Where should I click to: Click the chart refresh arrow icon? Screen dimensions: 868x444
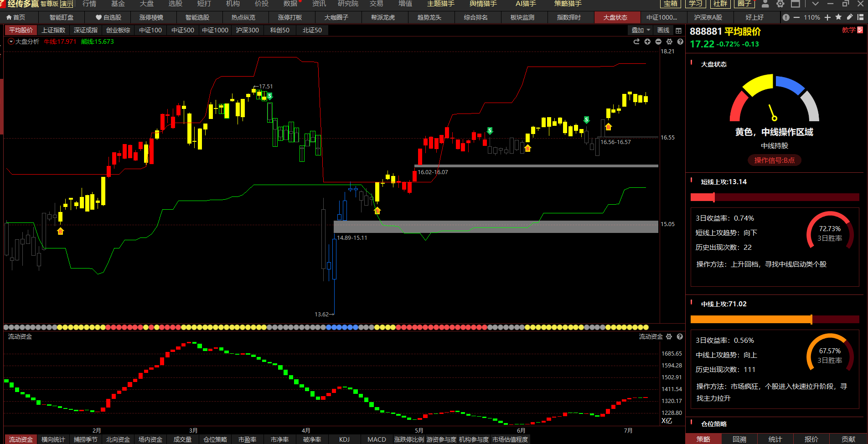[x=636, y=41]
